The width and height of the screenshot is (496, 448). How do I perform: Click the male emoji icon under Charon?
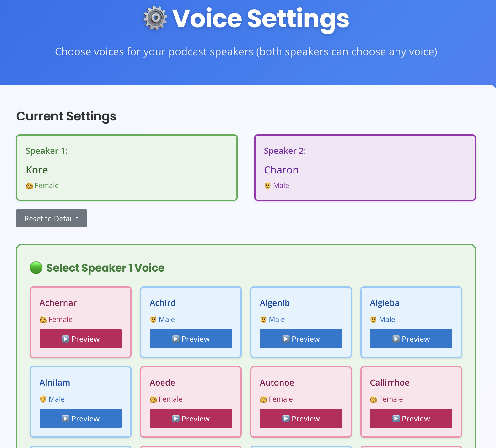coord(267,186)
